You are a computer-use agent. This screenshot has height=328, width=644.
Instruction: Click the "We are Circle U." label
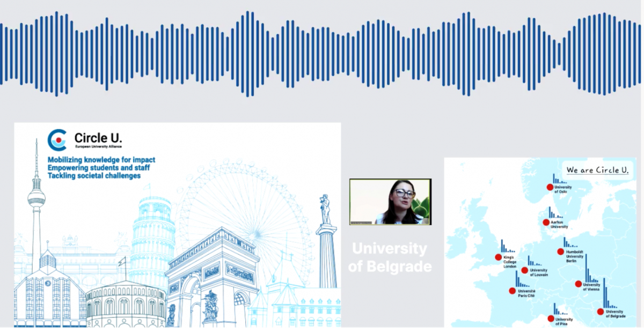point(598,170)
